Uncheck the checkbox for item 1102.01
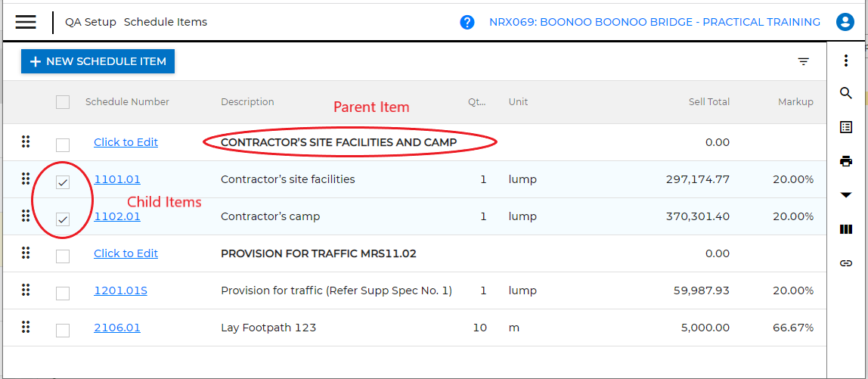This screenshot has width=868, height=379. pyautogui.click(x=63, y=219)
